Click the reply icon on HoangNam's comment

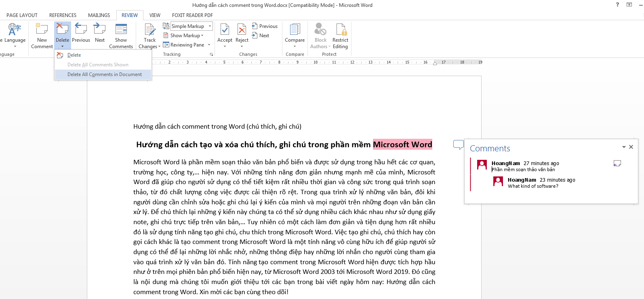617,163
